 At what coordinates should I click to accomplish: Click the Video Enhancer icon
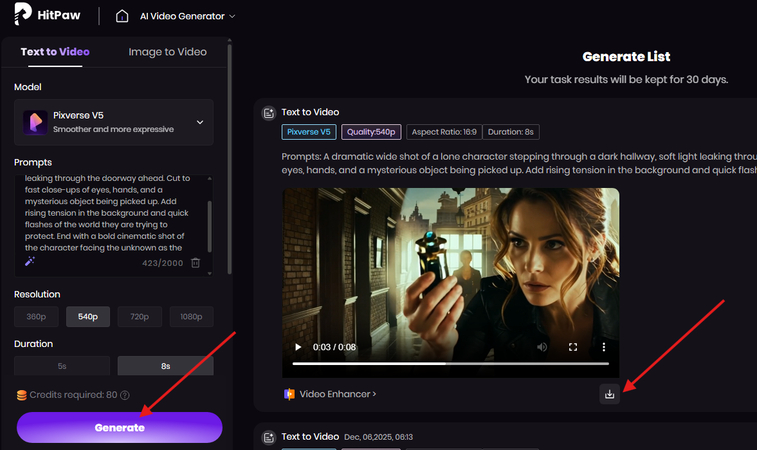click(289, 394)
